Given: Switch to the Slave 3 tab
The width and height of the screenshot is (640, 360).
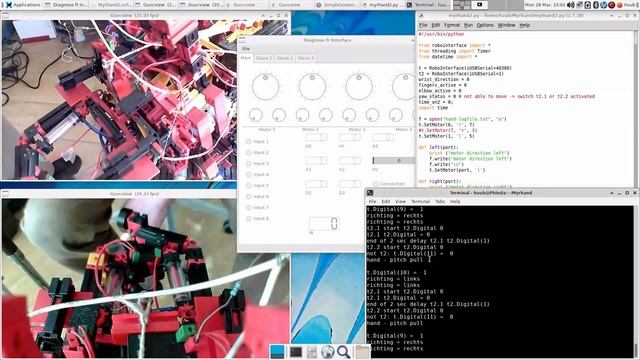Looking at the screenshot, I should pos(306,58).
